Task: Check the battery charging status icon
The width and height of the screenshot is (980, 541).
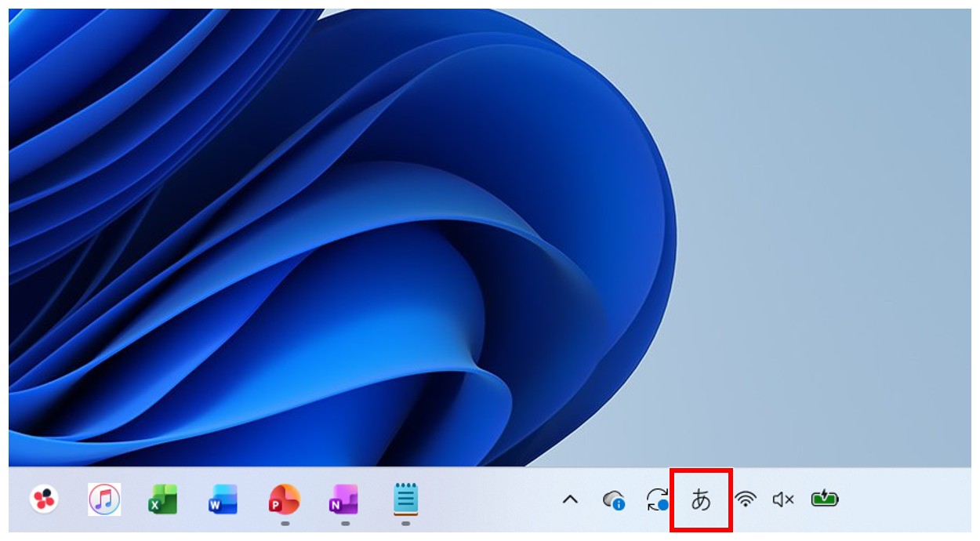Action: coord(825,499)
